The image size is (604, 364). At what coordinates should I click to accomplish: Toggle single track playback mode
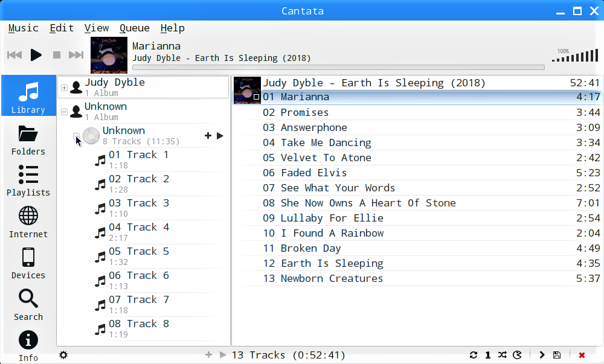(x=487, y=355)
